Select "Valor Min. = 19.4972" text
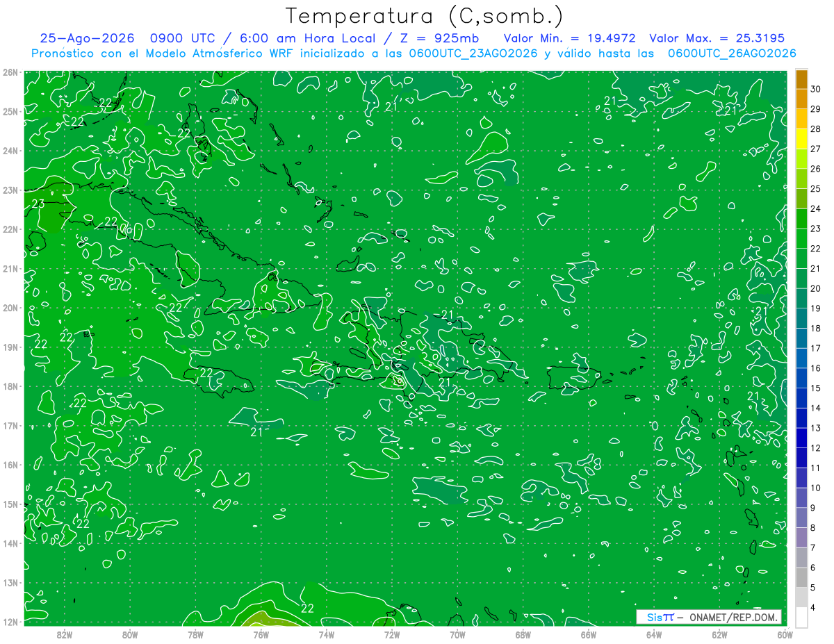Image resolution: width=834 pixels, height=644 pixels. (569, 39)
